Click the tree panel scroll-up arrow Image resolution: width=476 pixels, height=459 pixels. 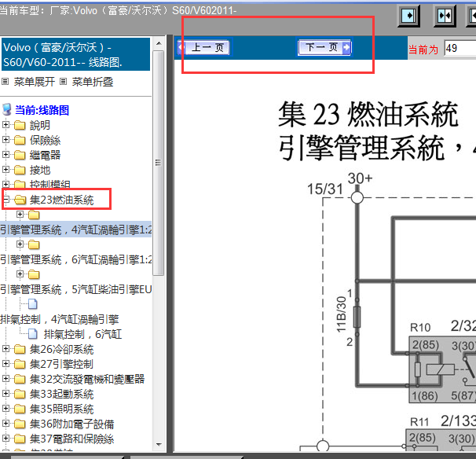point(159,43)
